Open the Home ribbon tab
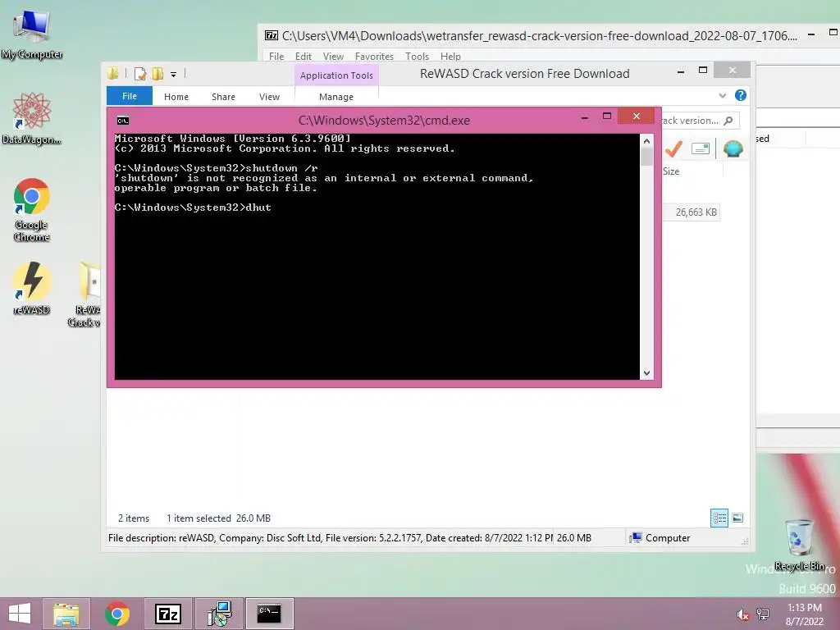Screen dimensions: 840x630 point(176,97)
